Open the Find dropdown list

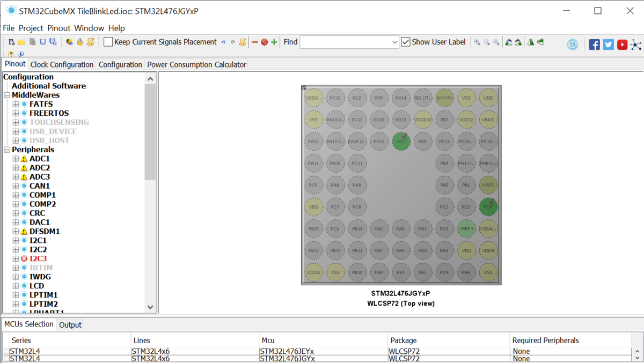click(x=394, y=42)
